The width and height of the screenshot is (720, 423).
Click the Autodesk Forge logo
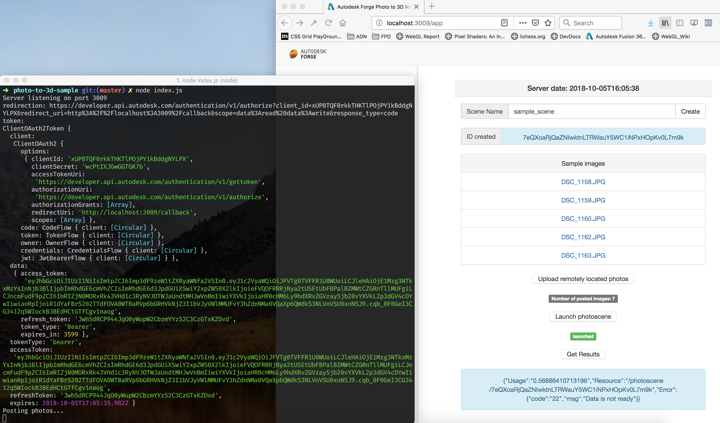pos(308,54)
